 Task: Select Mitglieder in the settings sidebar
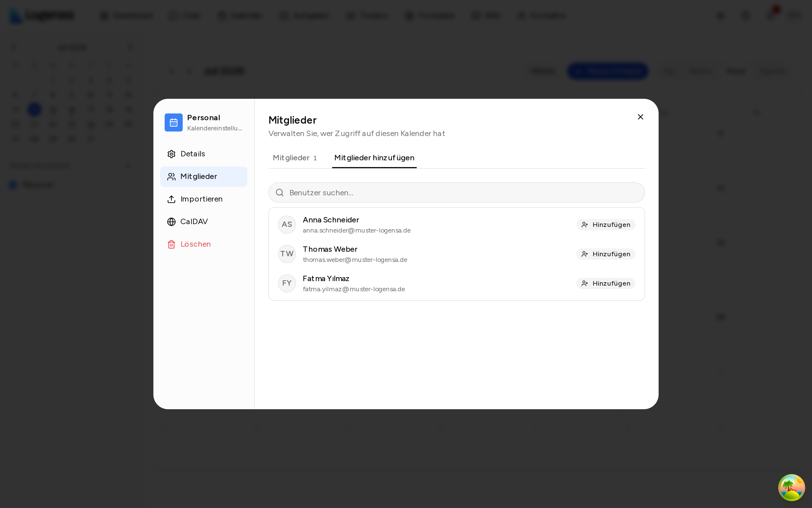pyautogui.click(x=204, y=176)
